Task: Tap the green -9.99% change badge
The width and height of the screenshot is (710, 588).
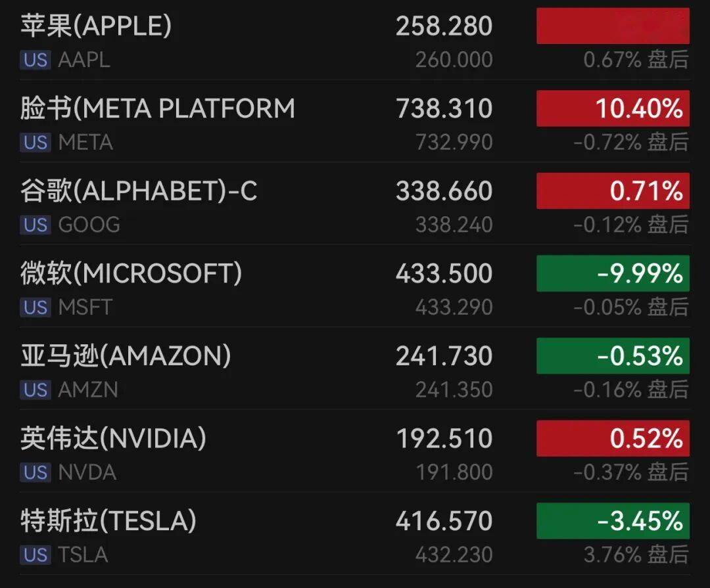Action: pos(613,273)
